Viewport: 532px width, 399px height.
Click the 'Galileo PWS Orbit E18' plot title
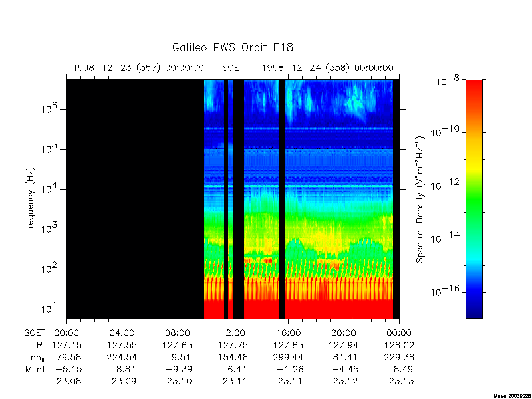pyautogui.click(x=232, y=47)
